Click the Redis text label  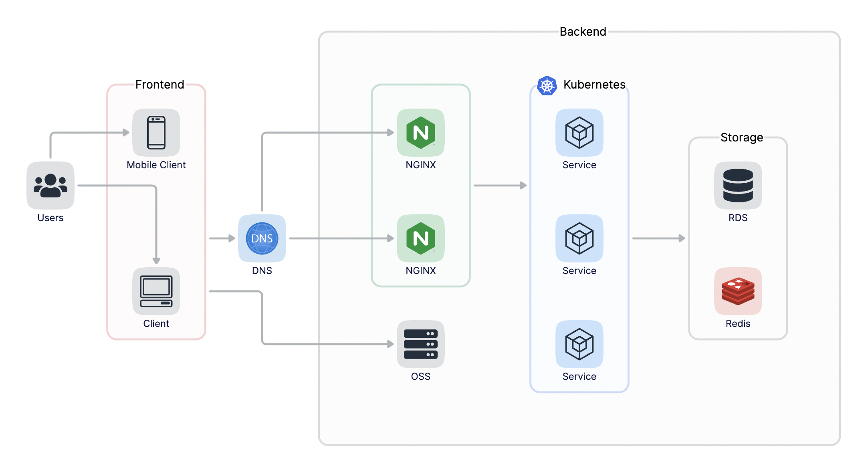point(738,323)
